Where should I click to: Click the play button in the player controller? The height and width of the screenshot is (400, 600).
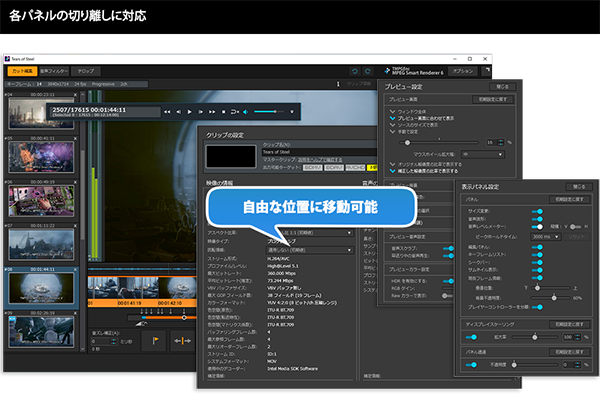(189, 112)
